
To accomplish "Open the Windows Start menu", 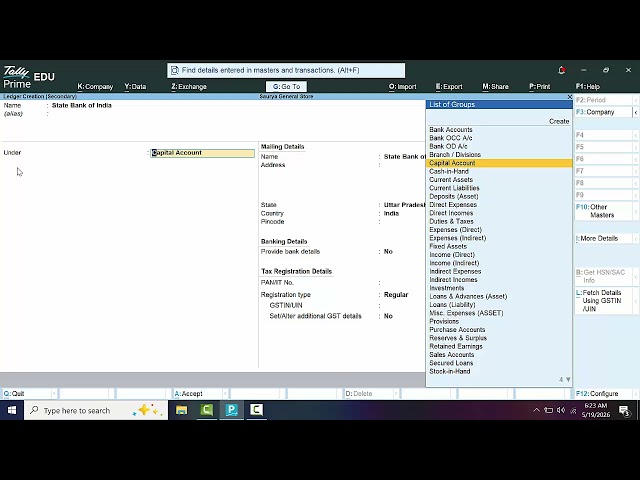I will click(x=12, y=410).
